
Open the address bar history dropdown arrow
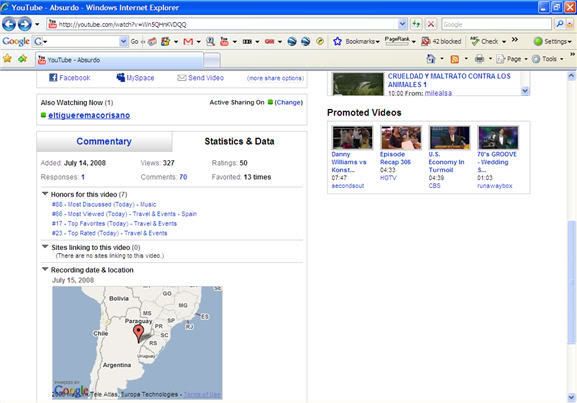(x=403, y=25)
